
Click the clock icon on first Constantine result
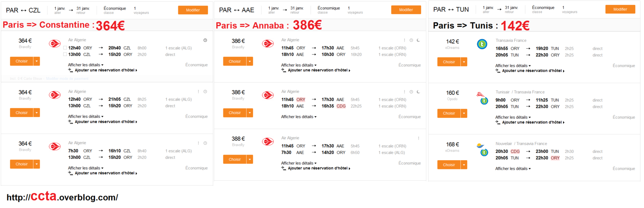(x=205, y=40)
